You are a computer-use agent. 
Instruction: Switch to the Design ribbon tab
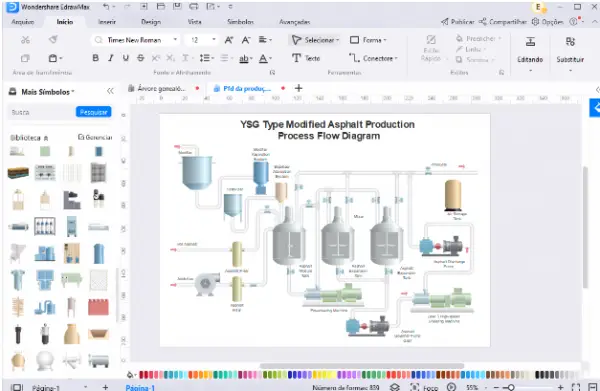click(x=151, y=22)
